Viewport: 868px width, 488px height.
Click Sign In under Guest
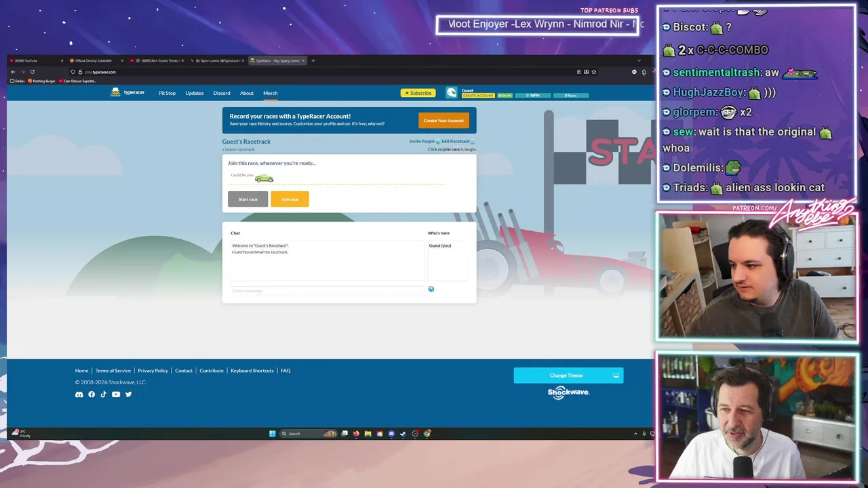[505, 96]
